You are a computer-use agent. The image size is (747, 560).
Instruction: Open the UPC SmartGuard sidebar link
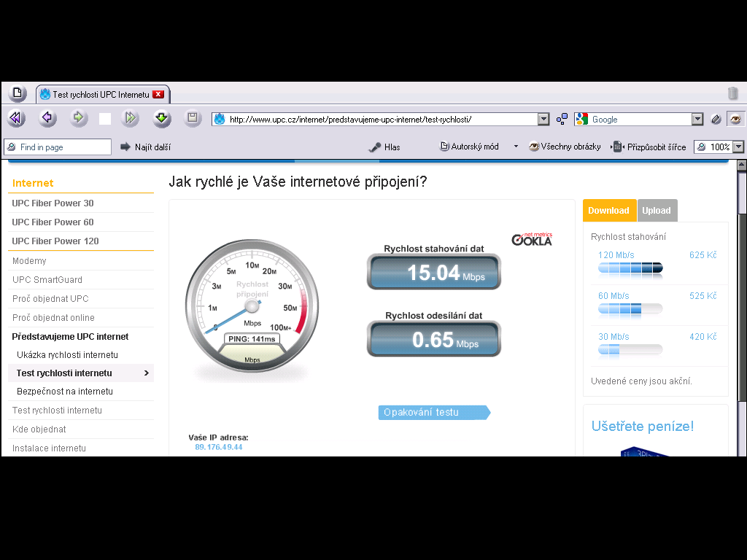click(x=47, y=280)
